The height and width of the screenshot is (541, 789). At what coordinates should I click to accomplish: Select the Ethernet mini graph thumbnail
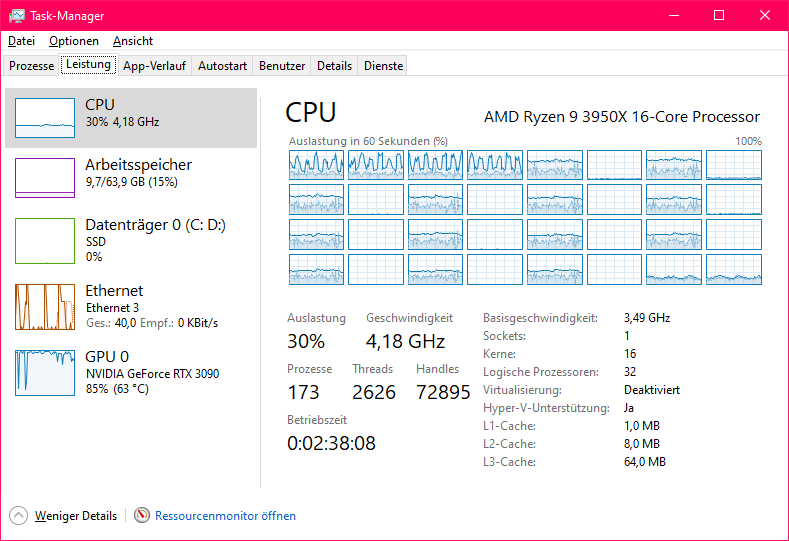click(x=45, y=306)
